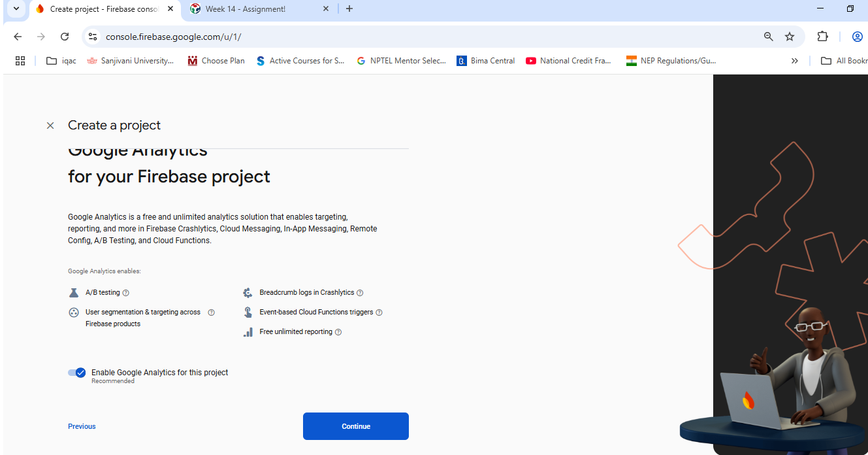Click the Breadcrumb logs Crashlytics icon

click(248, 293)
